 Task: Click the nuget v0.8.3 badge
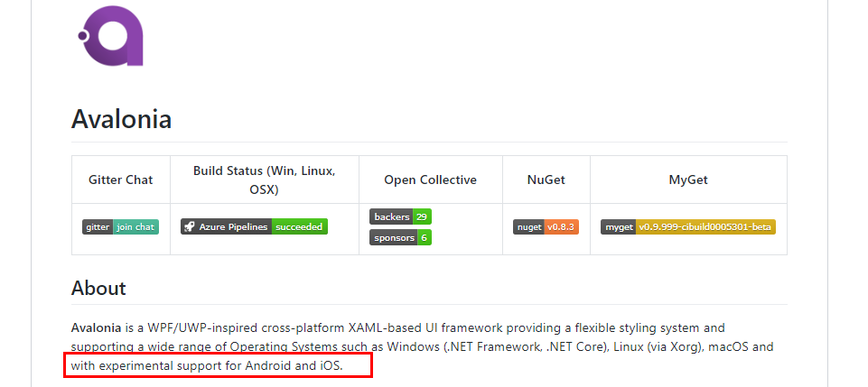[x=546, y=227]
